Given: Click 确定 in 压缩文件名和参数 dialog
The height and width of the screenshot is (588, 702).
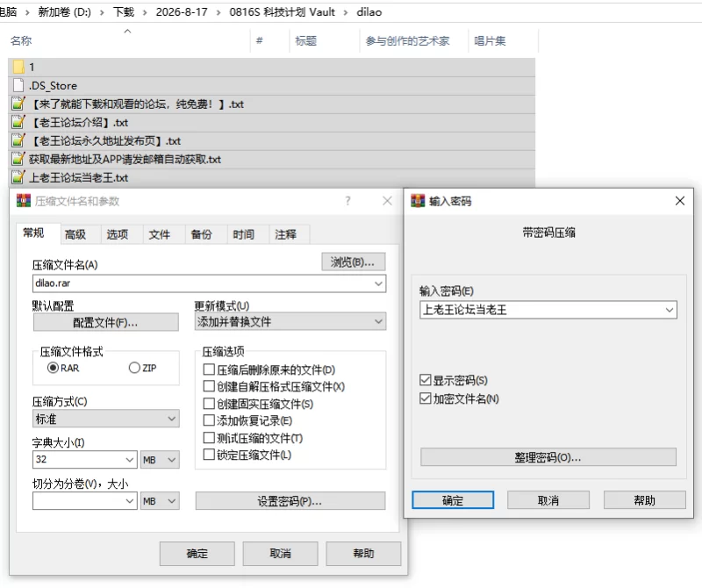Looking at the screenshot, I should pos(197,554).
